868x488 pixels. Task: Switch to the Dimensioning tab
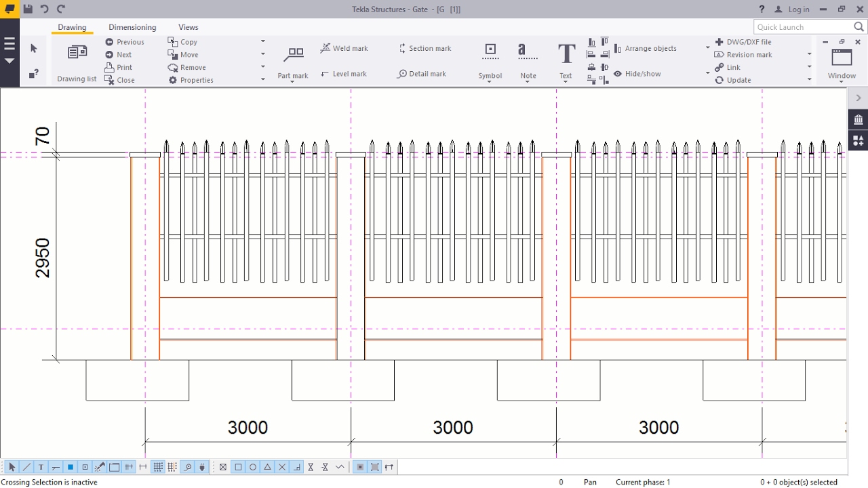(x=132, y=27)
